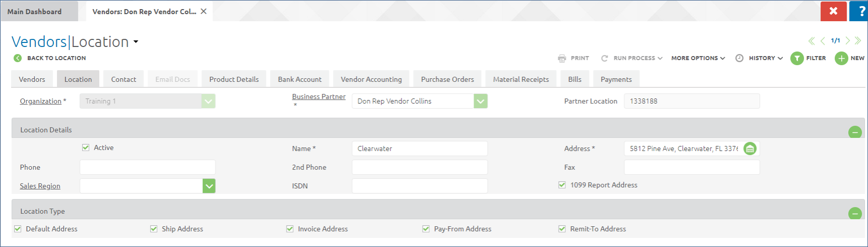Screen dimensions: 868x247
Task: Close the Vendors tab with X
Action: point(204,11)
